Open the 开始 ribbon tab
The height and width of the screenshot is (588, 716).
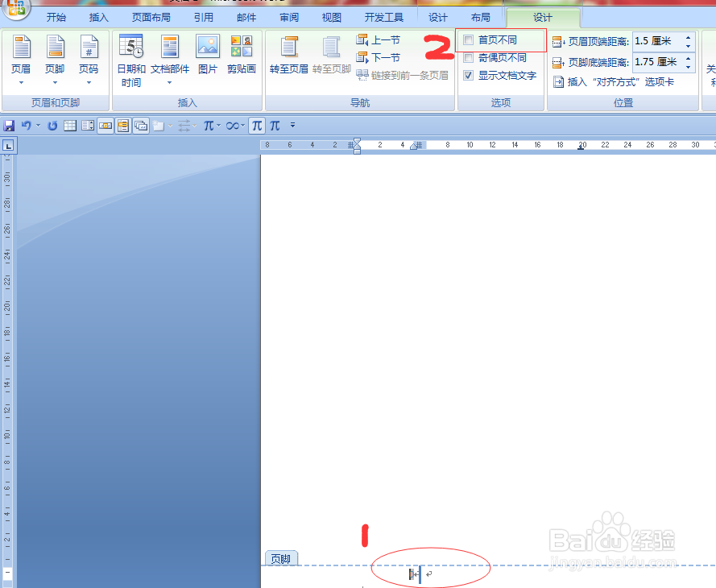(56, 18)
